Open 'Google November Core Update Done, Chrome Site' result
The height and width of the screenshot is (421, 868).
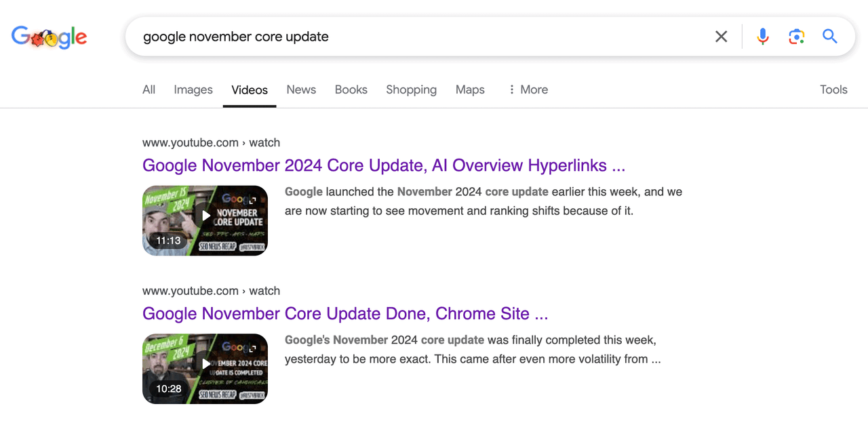[x=345, y=314]
